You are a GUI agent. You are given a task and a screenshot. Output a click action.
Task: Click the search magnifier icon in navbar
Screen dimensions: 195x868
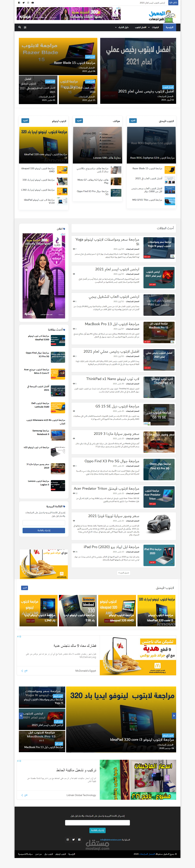coord(20,27)
